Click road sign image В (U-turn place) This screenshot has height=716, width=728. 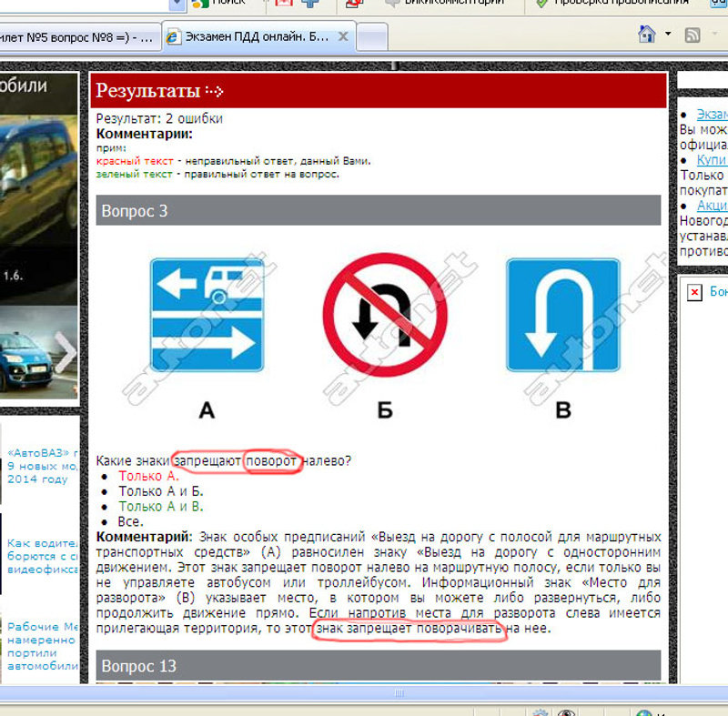coord(563,315)
